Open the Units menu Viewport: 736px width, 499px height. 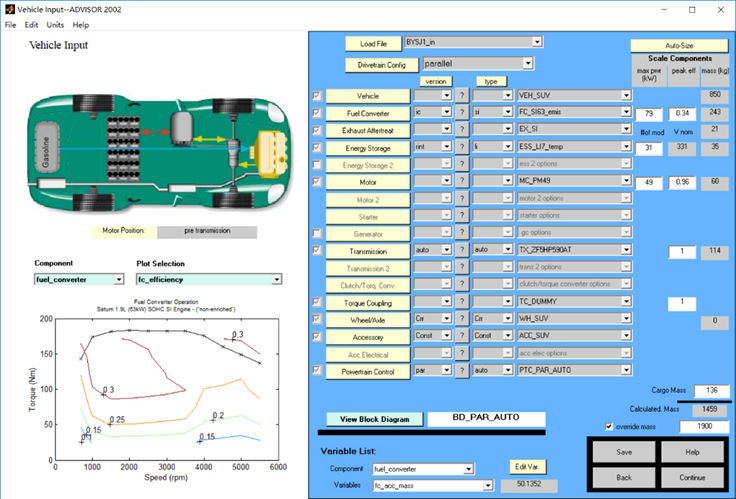point(55,24)
